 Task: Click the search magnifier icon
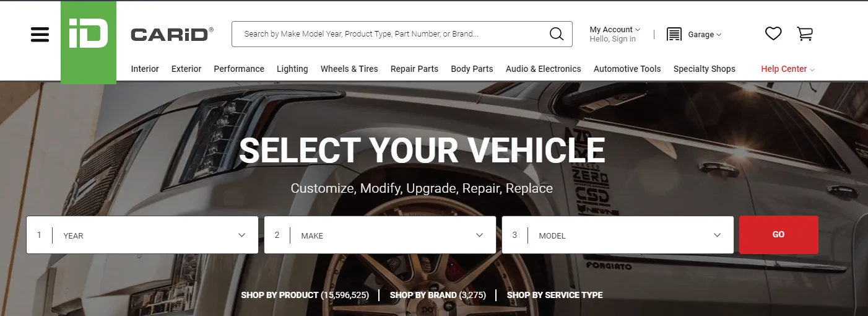tap(557, 34)
